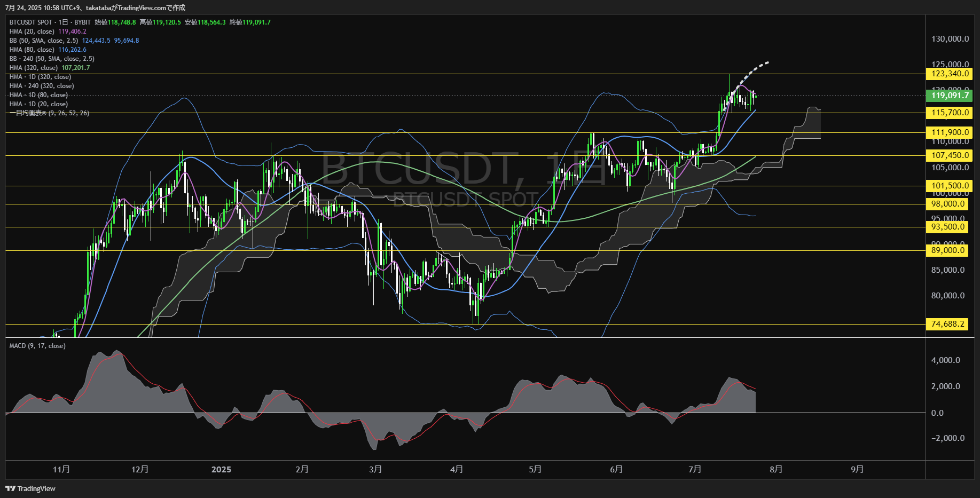Viewport: 980px width, 498px height.
Task: Click 12月 on the time axis
Action: tap(140, 470)
